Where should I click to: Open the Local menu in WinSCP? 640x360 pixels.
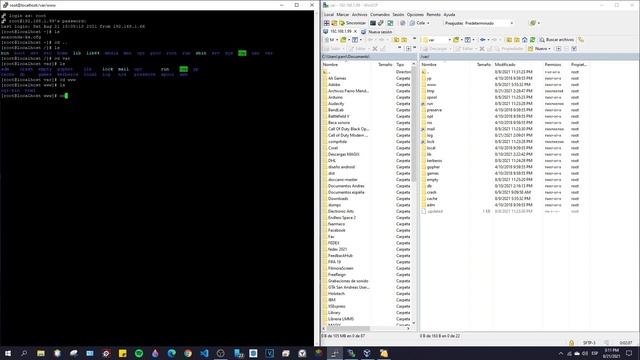[x=329, y=15]
